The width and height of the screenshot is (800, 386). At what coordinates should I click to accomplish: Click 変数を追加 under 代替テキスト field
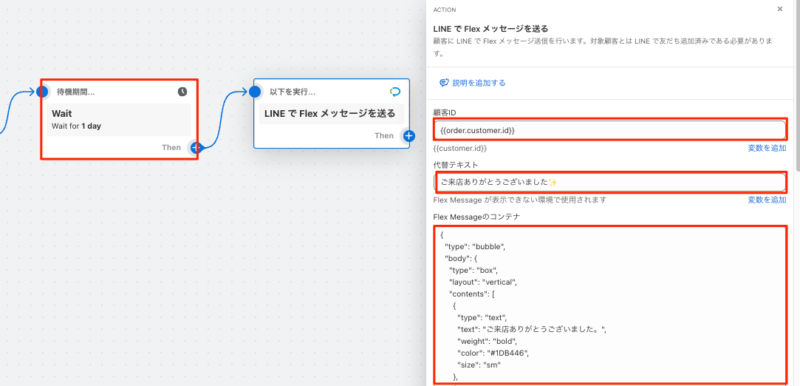(x=767, y=200)
